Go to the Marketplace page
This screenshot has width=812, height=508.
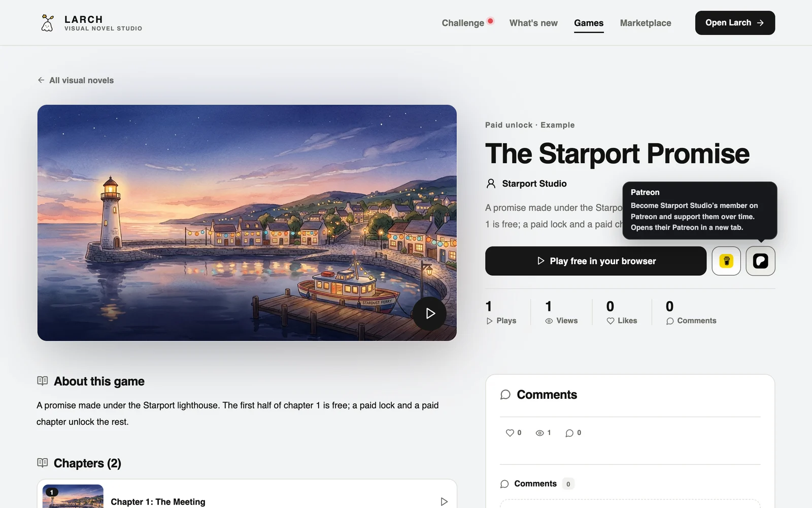tap(646, 23)
